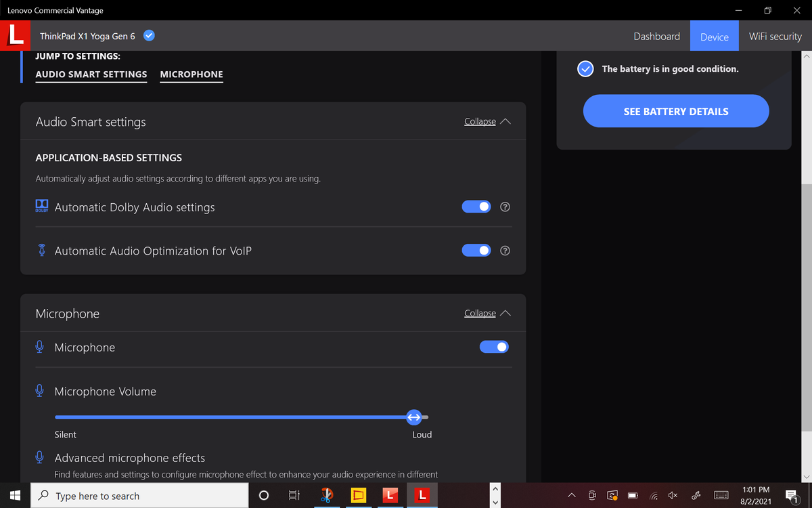The image size is (812, 508).
Task: Switch to the first Lenovo Vantage taskbar icon
Action: [x=390, y=496]
